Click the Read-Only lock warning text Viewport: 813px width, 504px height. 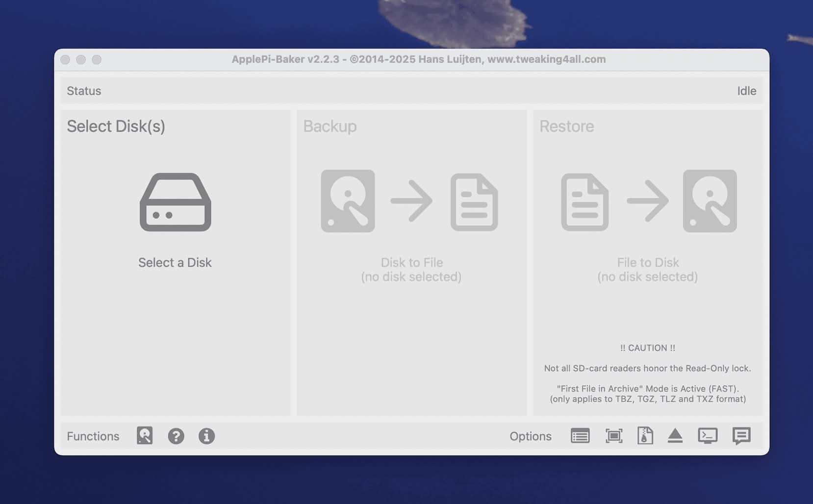pos(648,368)
